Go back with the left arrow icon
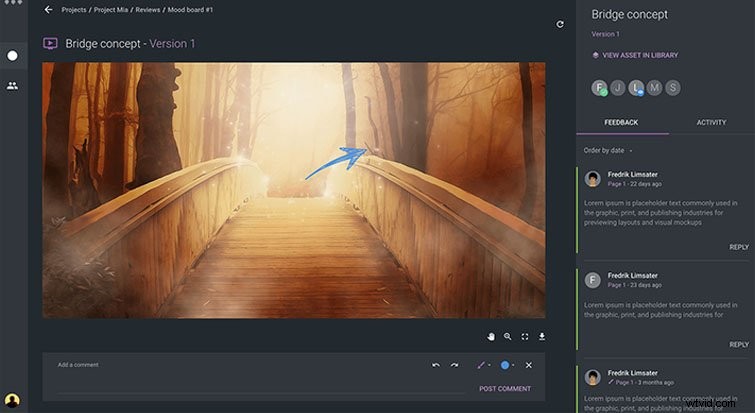 48,10
